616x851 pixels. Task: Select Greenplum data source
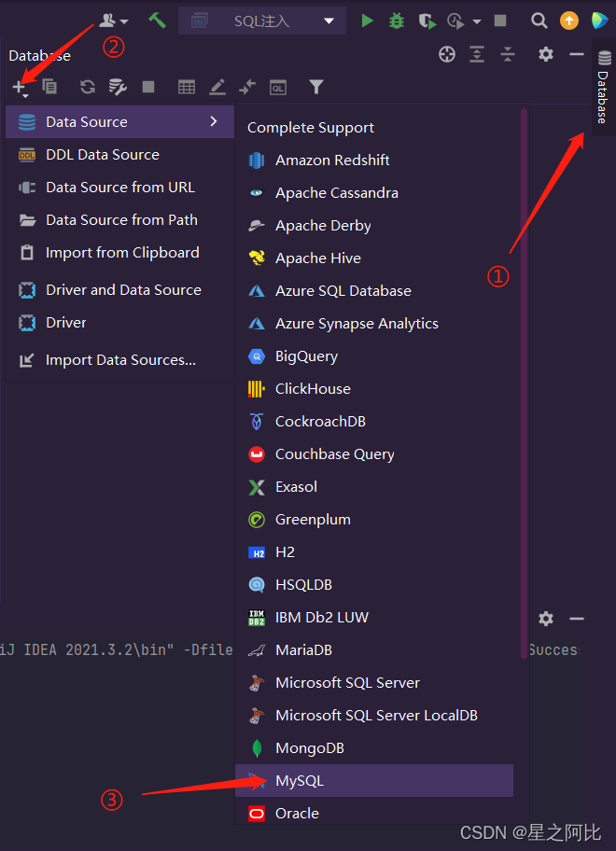click(374, 520)
